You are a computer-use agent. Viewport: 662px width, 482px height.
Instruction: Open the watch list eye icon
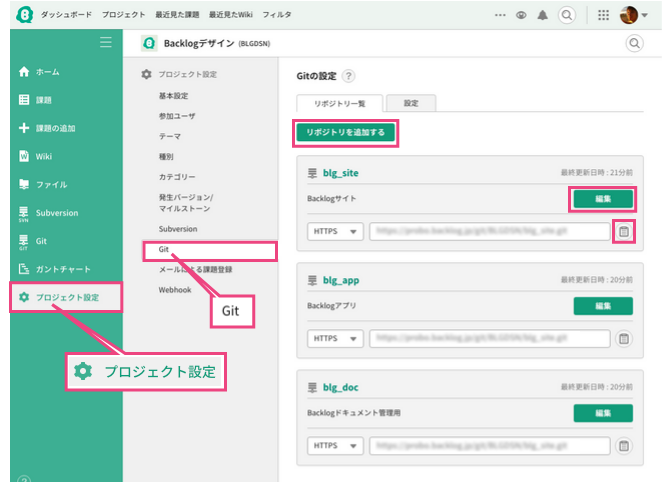pyautogui.click(x=521, y=15)
